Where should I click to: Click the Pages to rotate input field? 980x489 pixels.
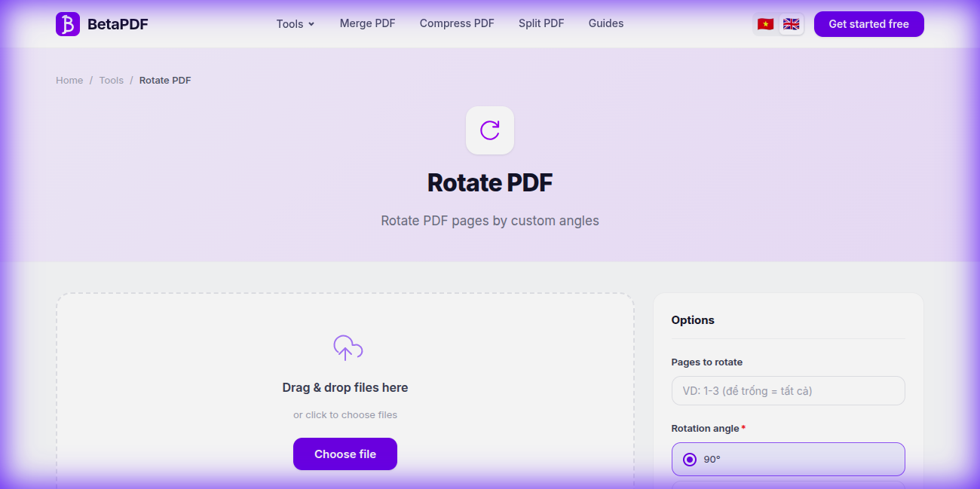tap(788, 390)
